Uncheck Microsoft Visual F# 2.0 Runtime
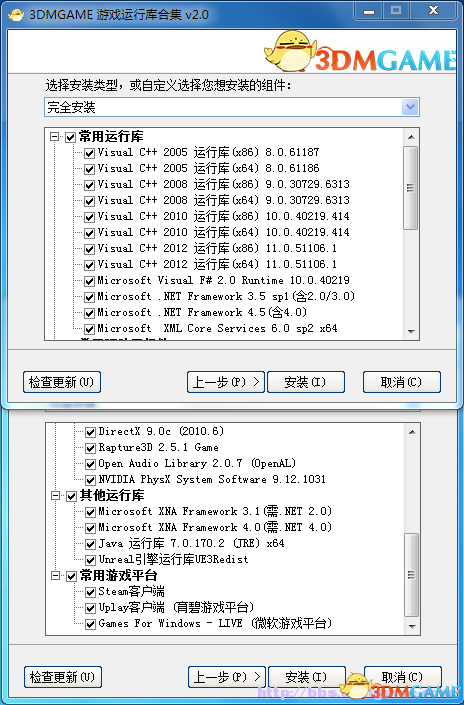Viewport: 464px width, 705px height. (89, 281)
